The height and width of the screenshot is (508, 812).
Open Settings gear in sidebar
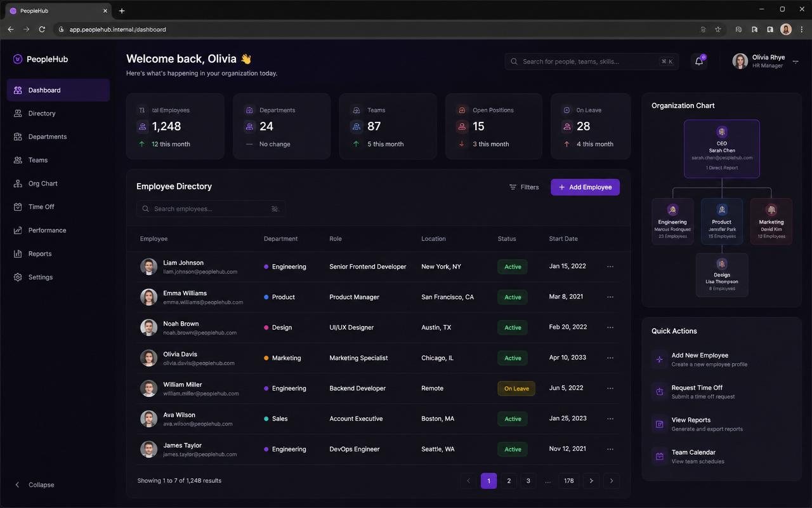18,277
